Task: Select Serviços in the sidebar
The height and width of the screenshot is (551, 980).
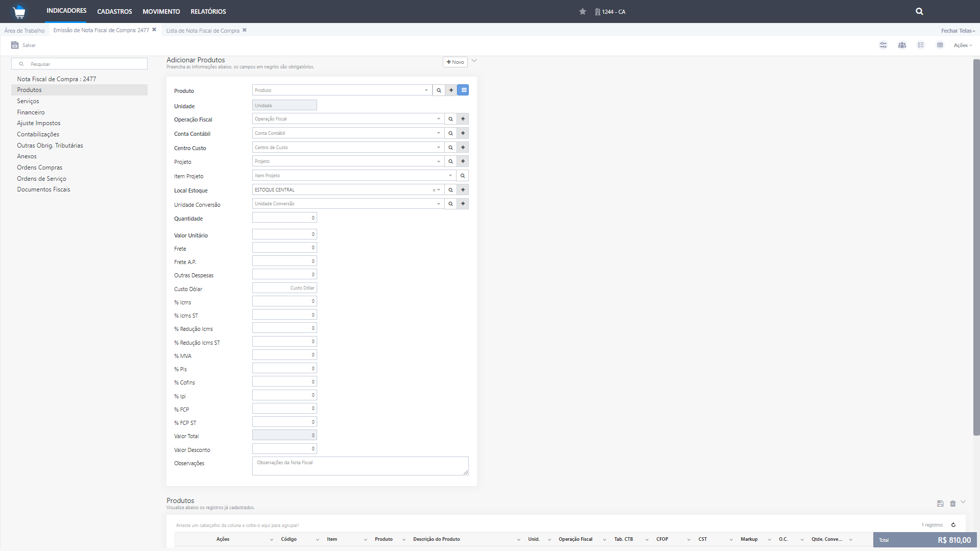Action: tap(28, 101)
